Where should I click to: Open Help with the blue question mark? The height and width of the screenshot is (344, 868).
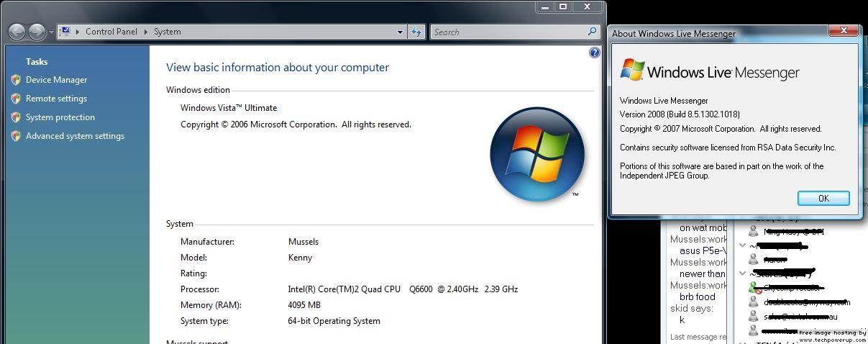pos(594,53)
